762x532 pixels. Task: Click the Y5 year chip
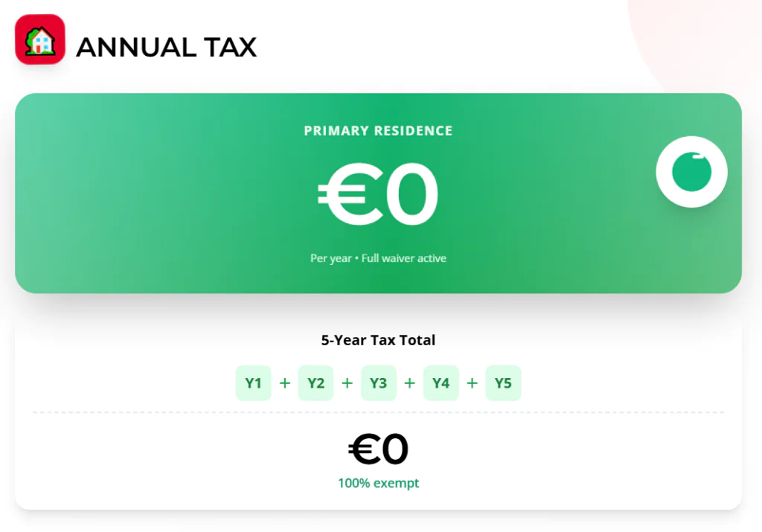coord(503,383)
